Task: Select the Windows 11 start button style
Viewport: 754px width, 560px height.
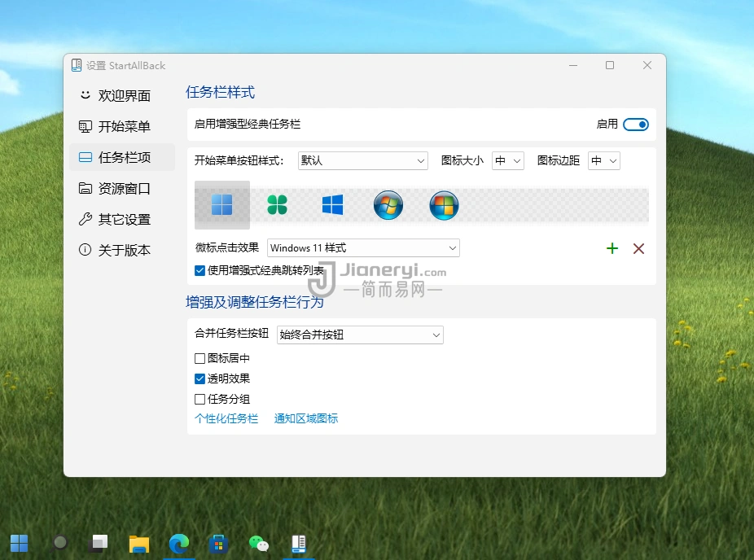Action: click(x=221, y=205)
